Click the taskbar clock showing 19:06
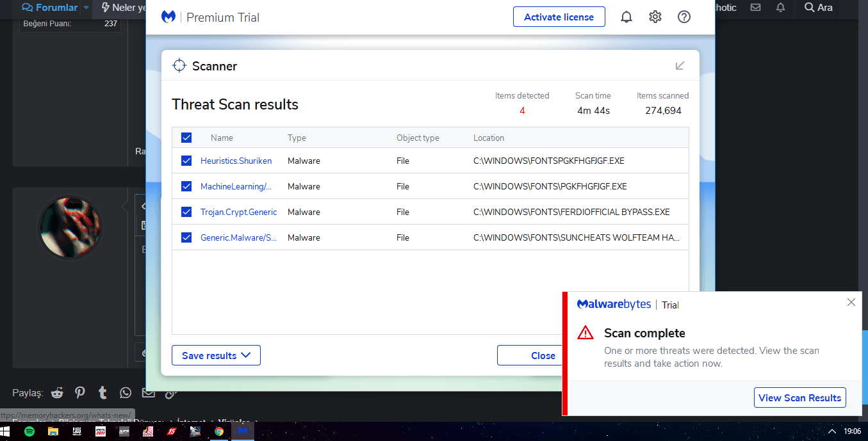Viewport: 868px width, 441px height. [852, 431]
